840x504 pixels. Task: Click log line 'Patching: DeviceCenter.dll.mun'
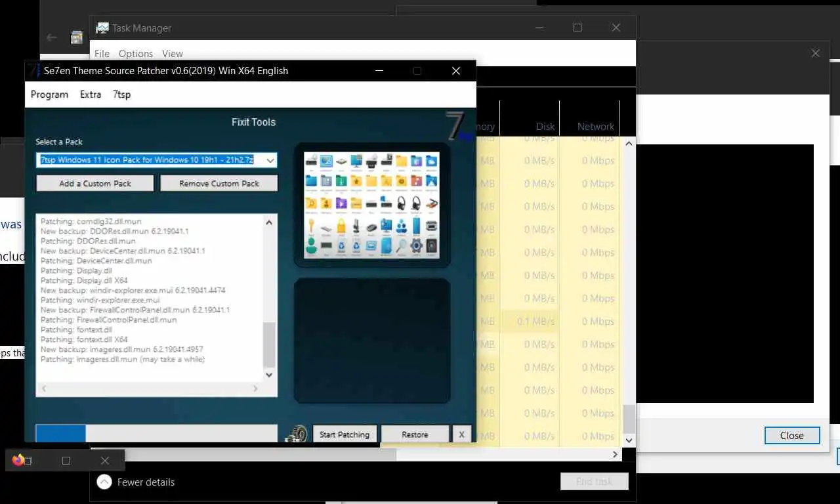point(96,261)
